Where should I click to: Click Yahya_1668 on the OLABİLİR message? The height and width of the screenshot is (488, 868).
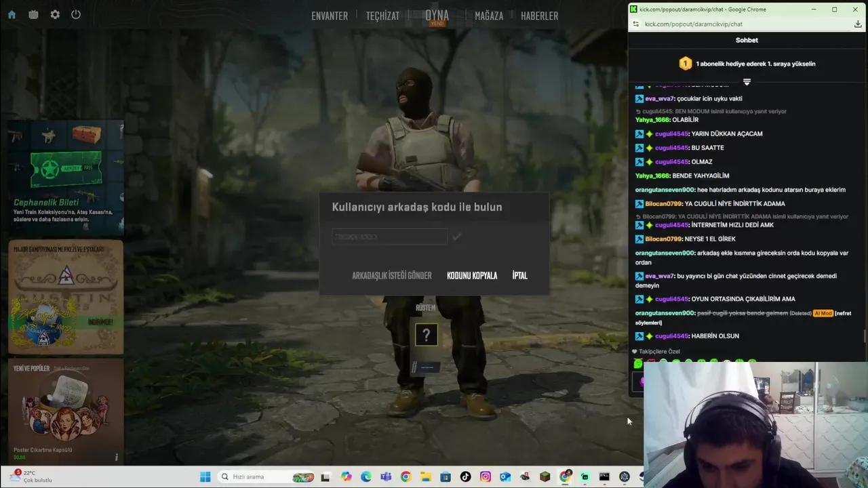(652, 120)
